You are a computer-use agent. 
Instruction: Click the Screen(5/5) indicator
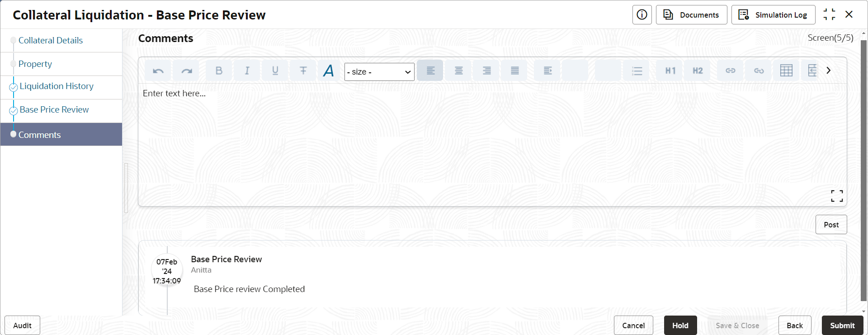(830, 38)
